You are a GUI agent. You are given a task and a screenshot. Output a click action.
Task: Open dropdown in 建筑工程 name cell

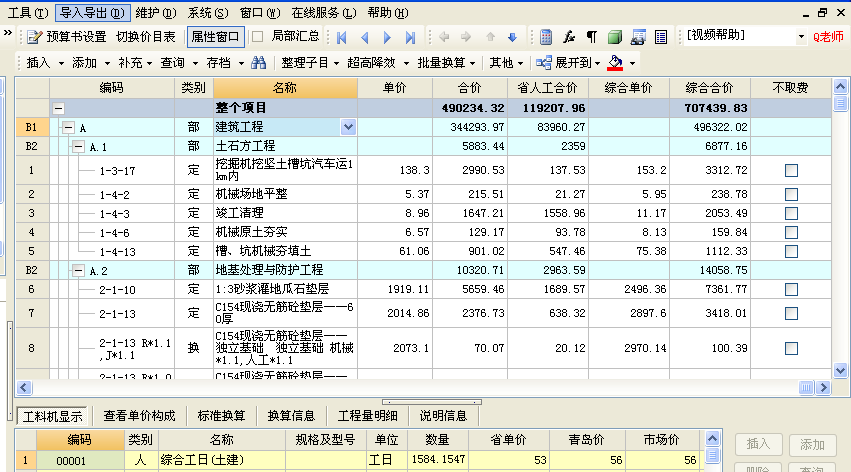point(348,127)
